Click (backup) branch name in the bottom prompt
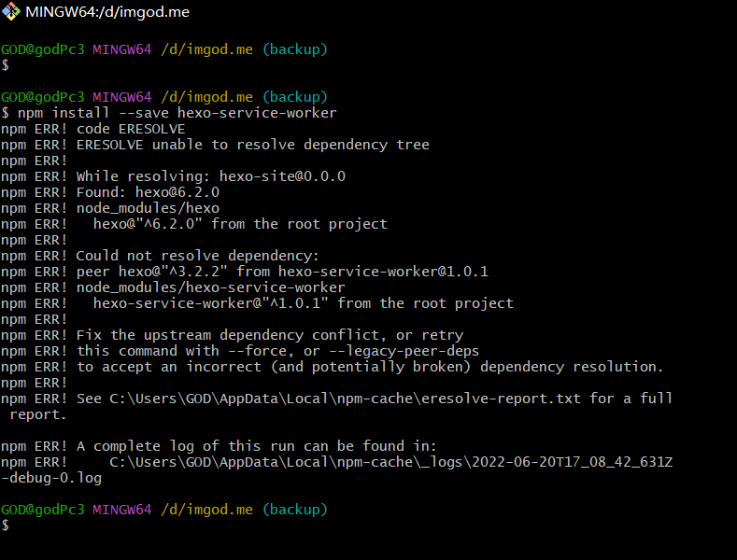The height and width of the screenshot is (560, 737). coord(294,510)
